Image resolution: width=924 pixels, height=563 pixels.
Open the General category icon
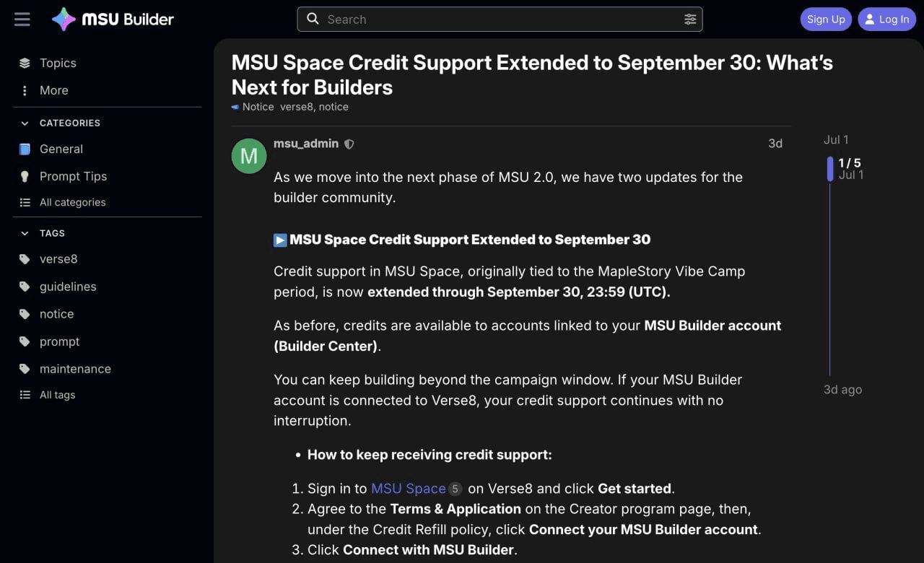tap(25, 149)
